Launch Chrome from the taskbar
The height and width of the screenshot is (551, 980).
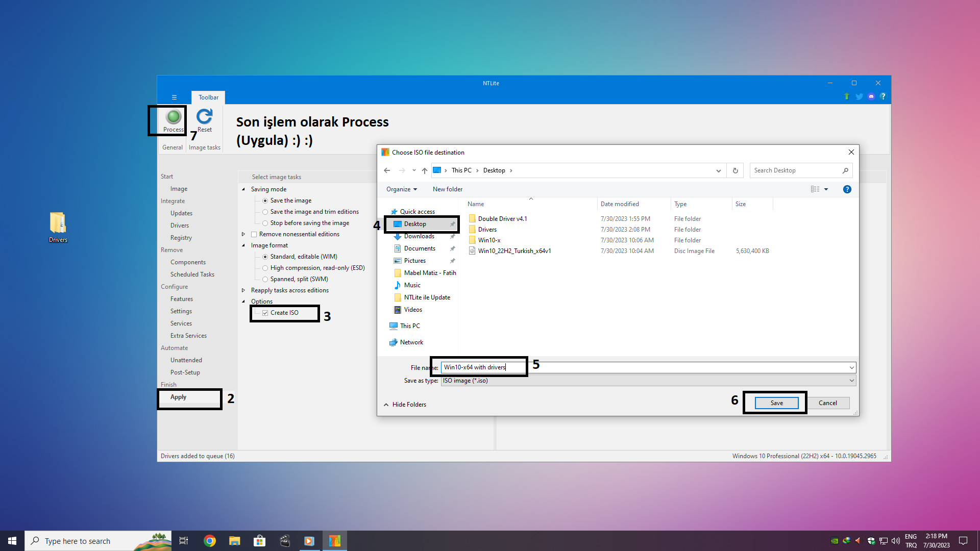pyautogui.click(x=210, y=541)
